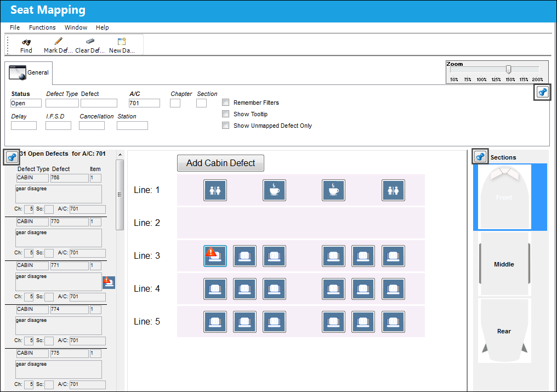Image resolution: width=557 pixels, height=392 pixels.
Task: Enable the Remember Filters checkbox
Action: (x=225, y=103)
